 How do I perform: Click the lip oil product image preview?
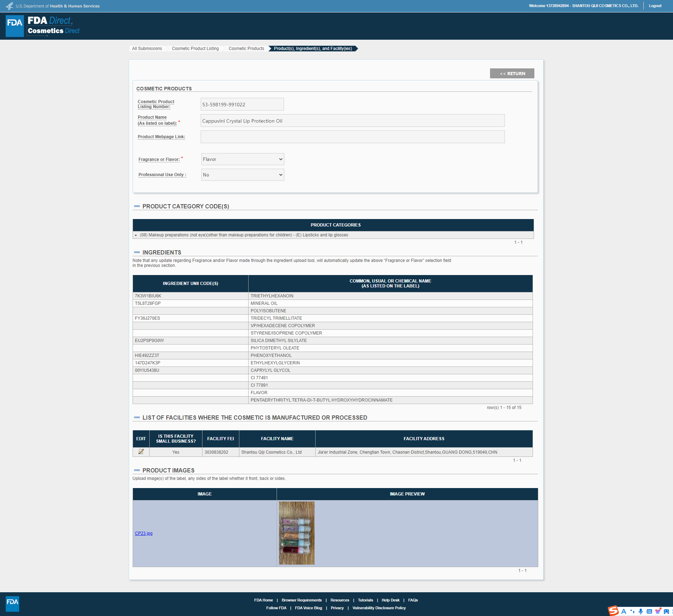(x=296, y=533)
